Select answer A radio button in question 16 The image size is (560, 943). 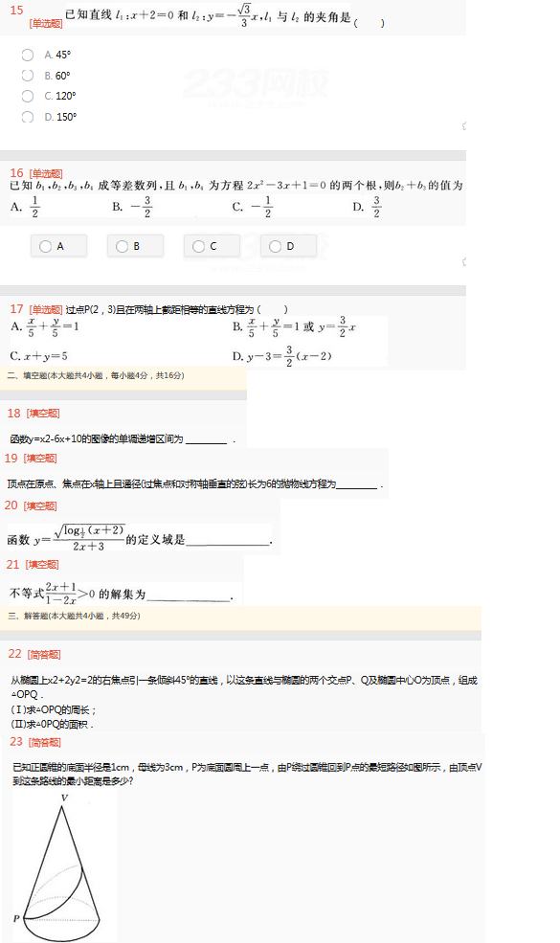[45, 246]
